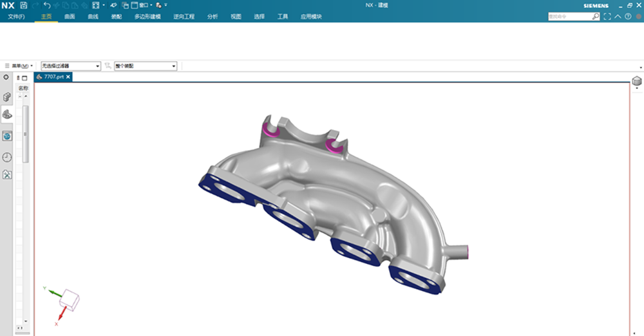Click the resource bar settings gear icon
644x336 pixels.
pos(6,77)
